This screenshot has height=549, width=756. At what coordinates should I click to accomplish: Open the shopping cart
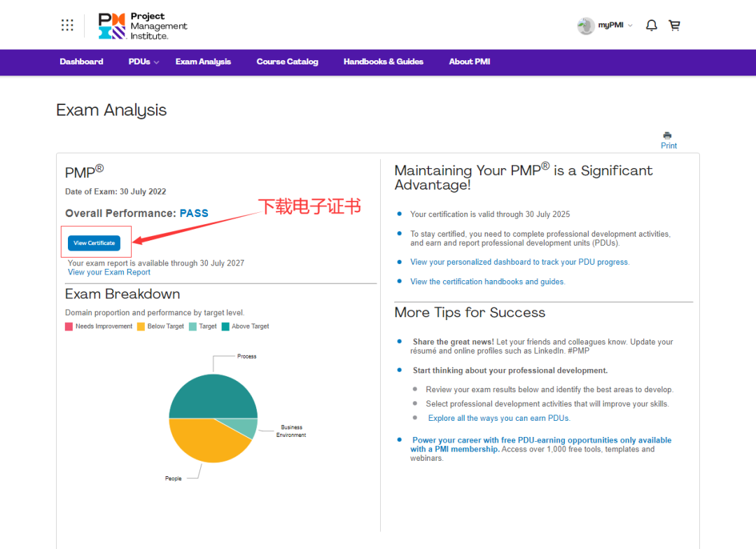[x=675, y=25]
